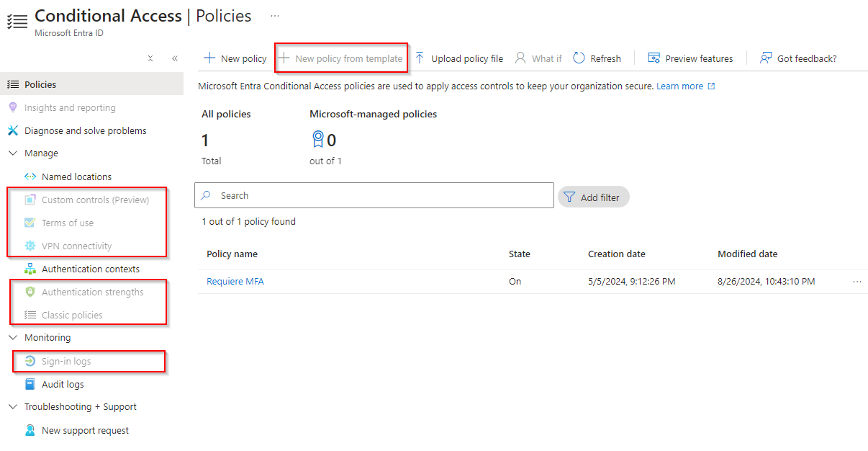Click the Terms of use checkmark icon
The image size is (868, 451).
(x=30, y=223)
